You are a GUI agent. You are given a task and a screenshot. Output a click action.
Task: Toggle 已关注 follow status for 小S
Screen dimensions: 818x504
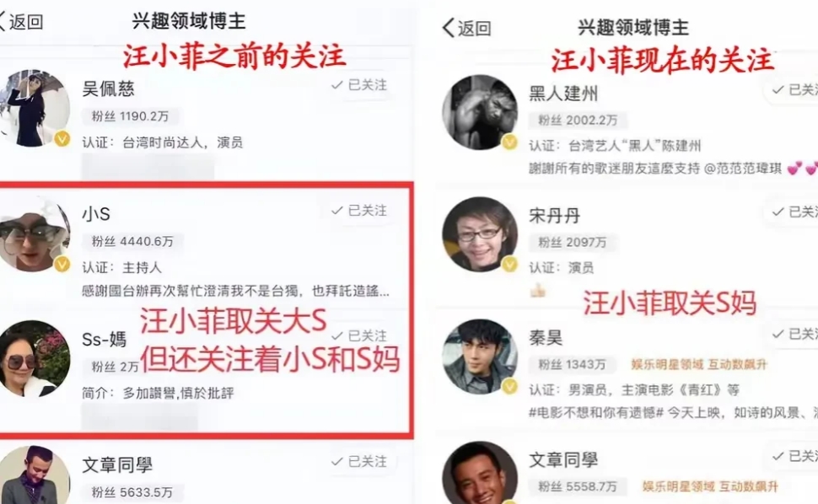coord(359,211)
